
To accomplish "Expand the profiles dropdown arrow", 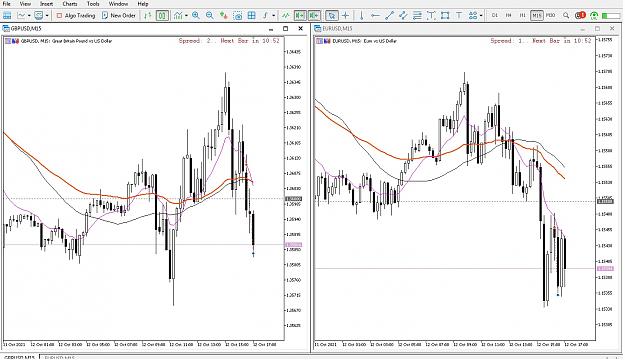I will (47, 16).
